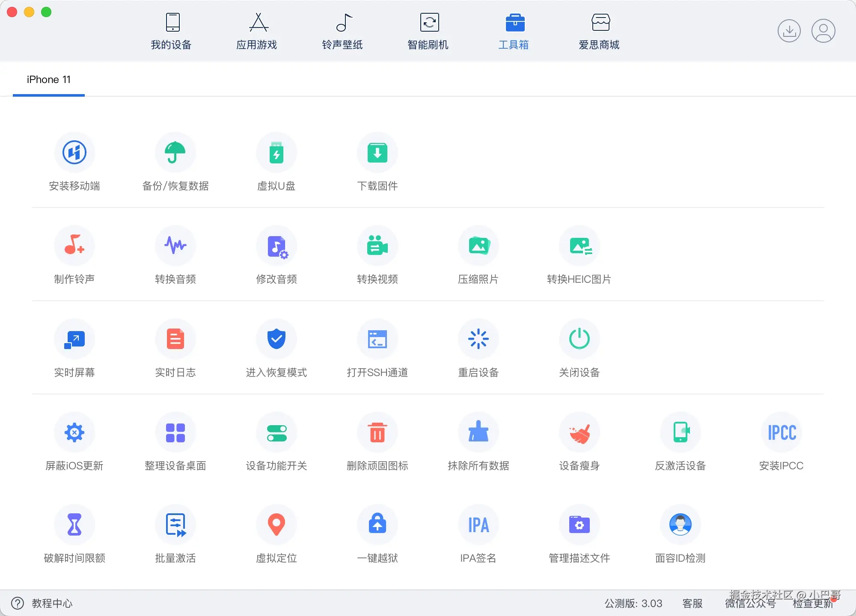Switch to the My Device (我的设备) tab
Image resolution: width=856 pixels, height=616 pixels.
coord(171,31)
